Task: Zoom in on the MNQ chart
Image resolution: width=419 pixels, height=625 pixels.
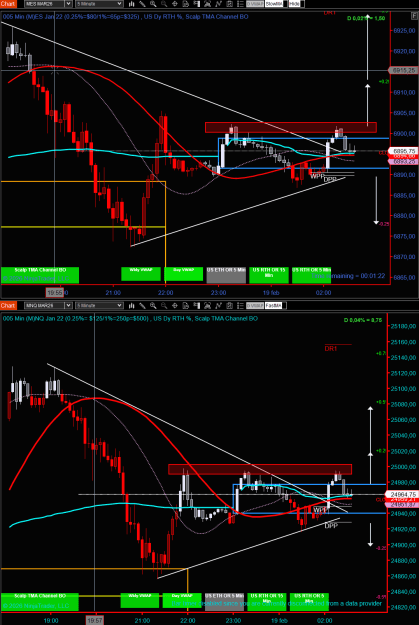Action: 153,305
